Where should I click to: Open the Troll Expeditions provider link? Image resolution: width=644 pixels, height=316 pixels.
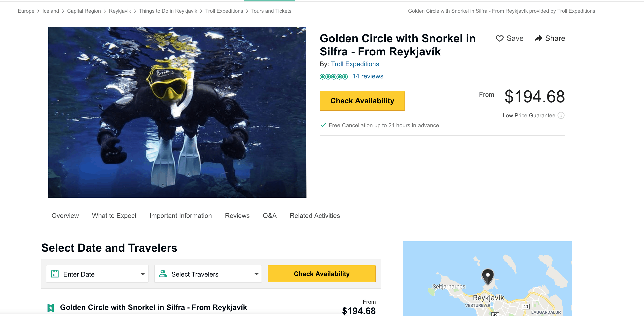[355, 64]
